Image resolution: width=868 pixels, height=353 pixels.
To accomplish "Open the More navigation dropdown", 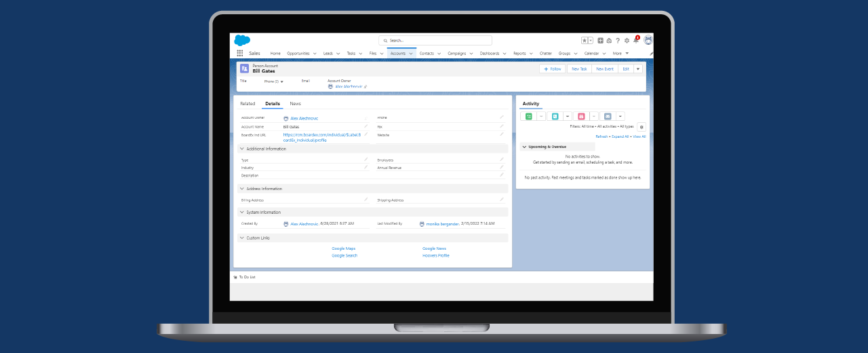I will coord(620,53).
